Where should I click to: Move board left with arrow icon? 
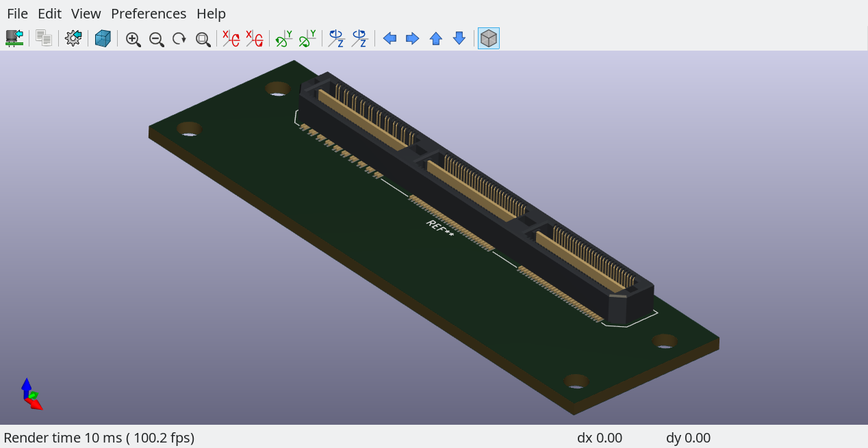[x=390, y=38]
